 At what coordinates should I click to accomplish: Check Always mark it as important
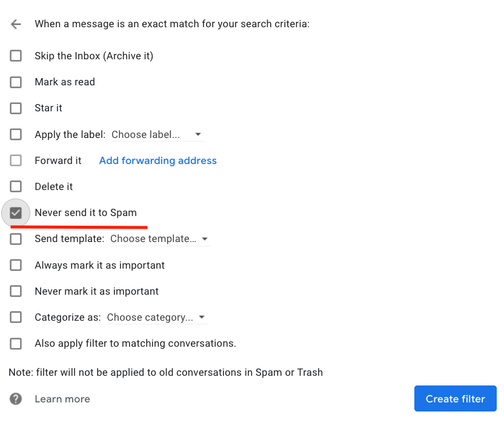[16, 265]
